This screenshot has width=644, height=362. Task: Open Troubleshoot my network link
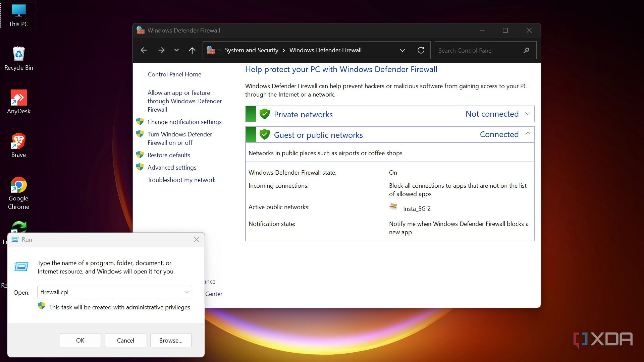(181, 180)
